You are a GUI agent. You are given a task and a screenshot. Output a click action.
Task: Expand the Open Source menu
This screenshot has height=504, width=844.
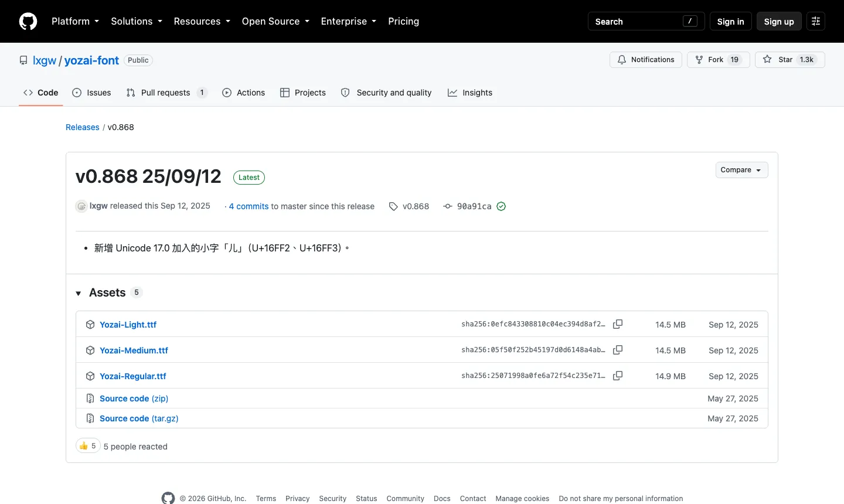275,21
